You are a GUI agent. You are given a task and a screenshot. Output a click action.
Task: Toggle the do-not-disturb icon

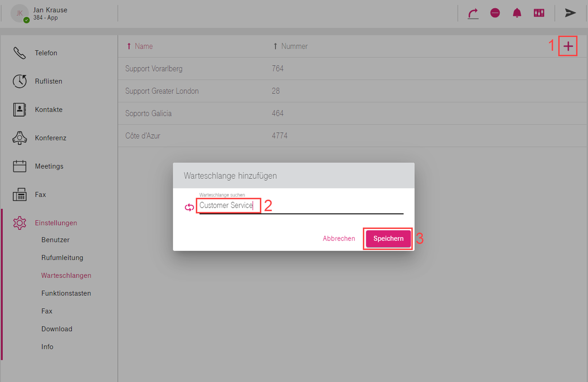495,13
